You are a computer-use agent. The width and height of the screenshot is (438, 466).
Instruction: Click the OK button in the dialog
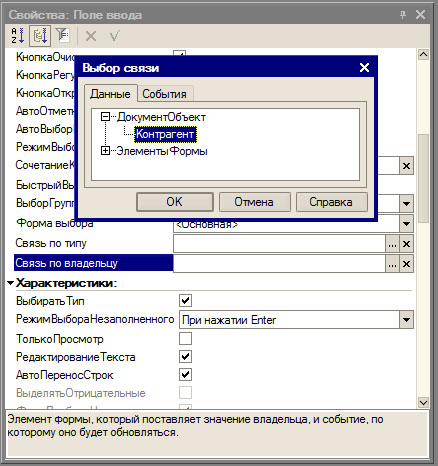click(175, 202)
